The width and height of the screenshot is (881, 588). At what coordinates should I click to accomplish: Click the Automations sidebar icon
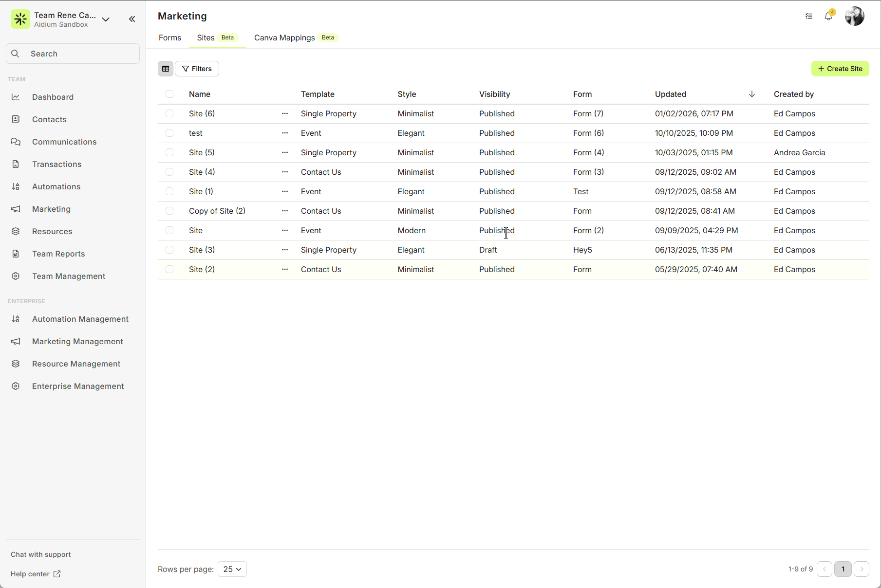(x=16, y=186)
